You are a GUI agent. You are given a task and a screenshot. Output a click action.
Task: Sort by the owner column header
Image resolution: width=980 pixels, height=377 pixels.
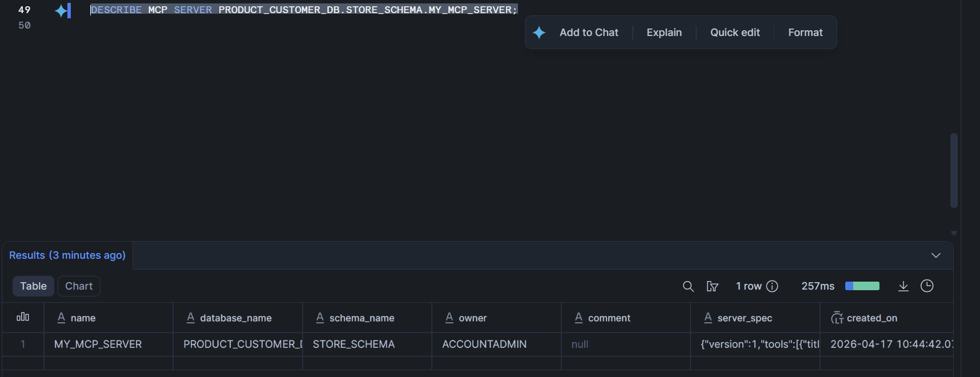click(497, 318)
